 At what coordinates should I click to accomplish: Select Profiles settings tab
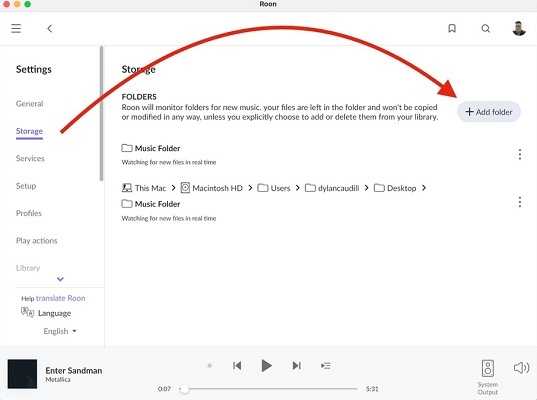29,213
